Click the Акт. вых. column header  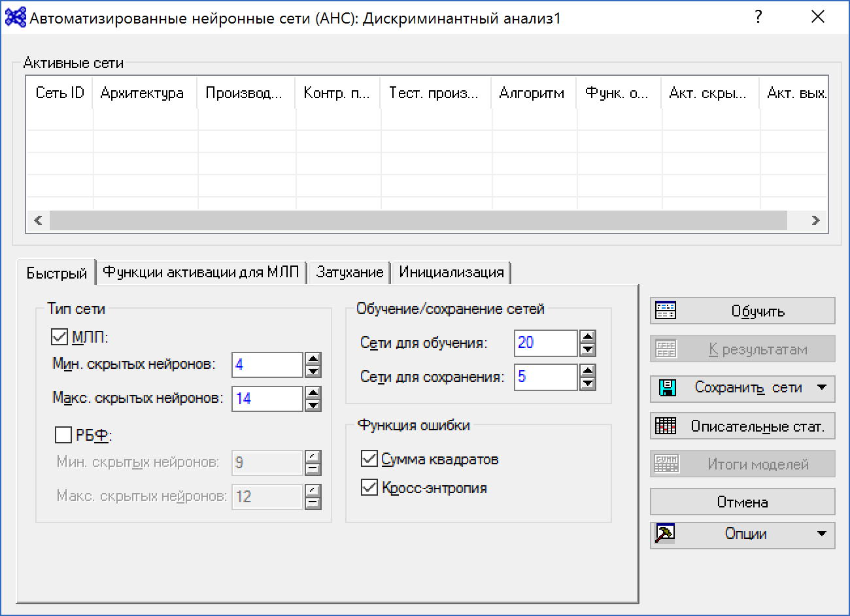[x=794, y=93]
